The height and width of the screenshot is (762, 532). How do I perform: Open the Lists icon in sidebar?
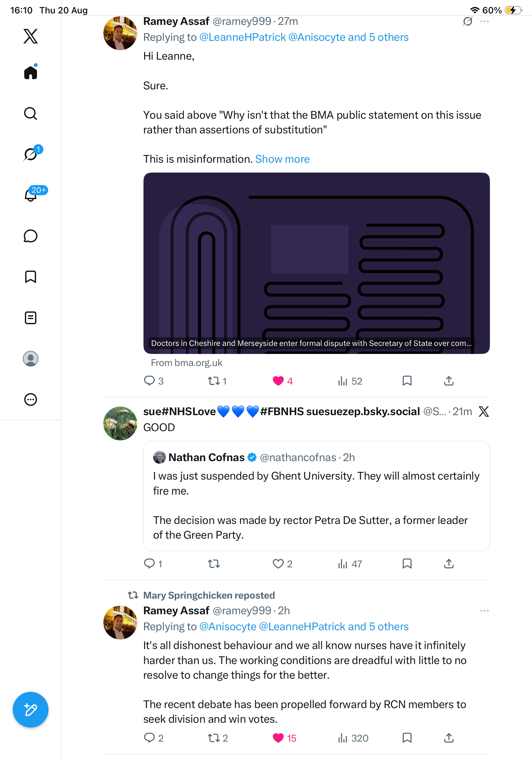click(31, 317)
